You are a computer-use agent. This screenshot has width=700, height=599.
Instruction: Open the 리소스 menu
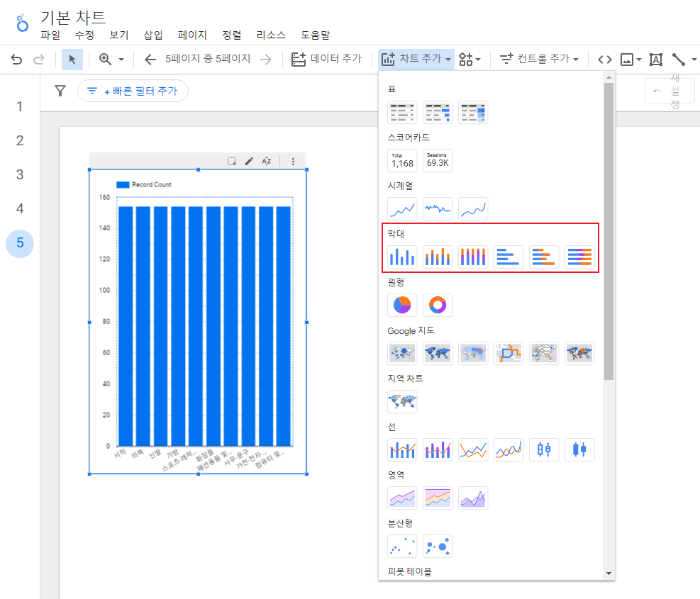tap(271, 35)
